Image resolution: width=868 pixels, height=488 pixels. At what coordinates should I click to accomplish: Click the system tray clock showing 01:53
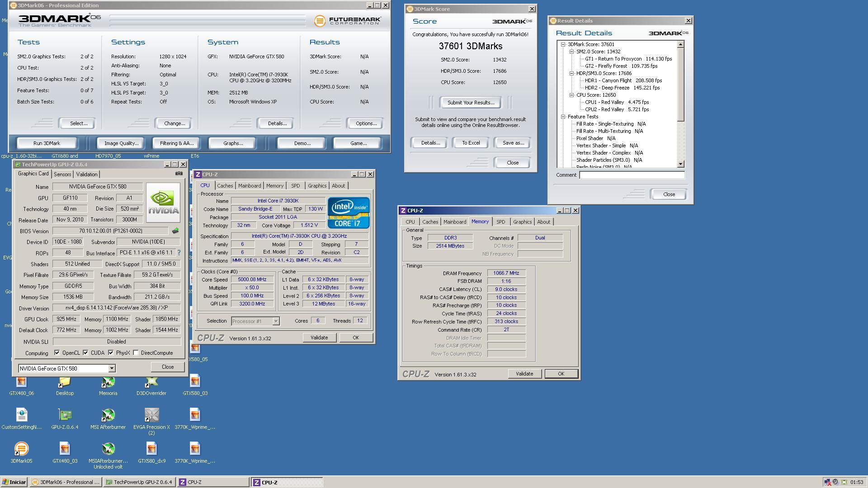click(x=856, y=482)
